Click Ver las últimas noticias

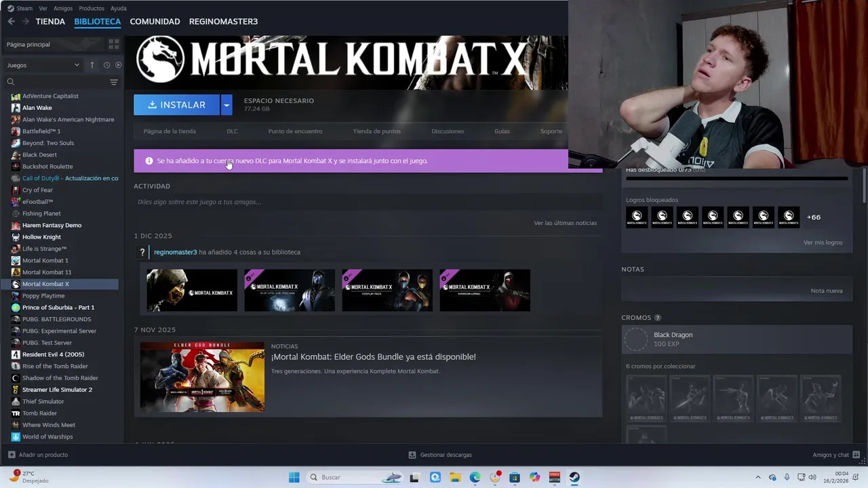(565, 223)
